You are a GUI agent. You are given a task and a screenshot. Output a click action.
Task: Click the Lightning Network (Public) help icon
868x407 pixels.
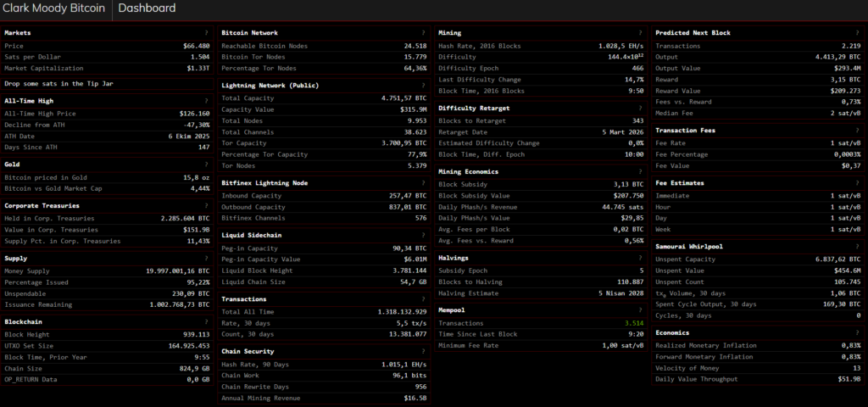pos(423,86)
